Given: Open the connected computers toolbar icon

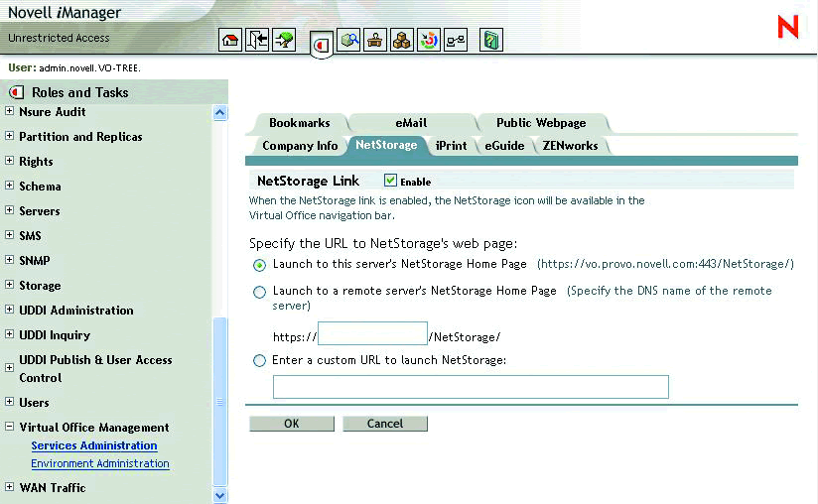Looking at the screenshot, I should click(456, 40).
